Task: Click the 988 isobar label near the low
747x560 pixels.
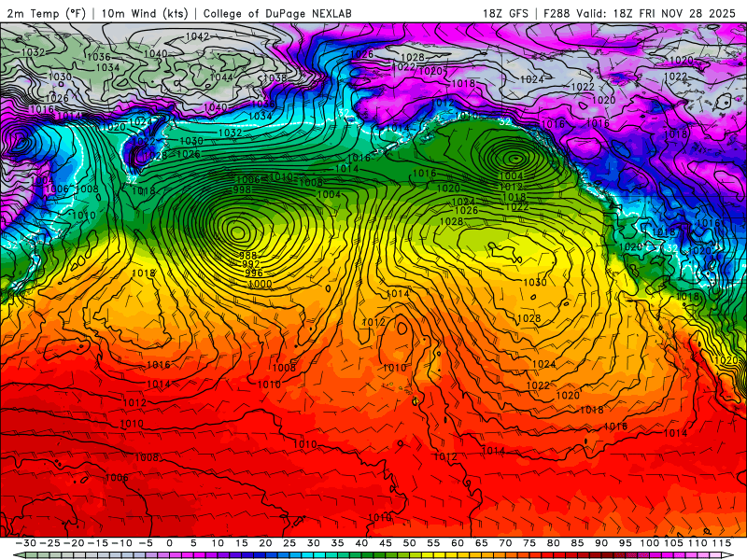Action: [x=247, y=256]
